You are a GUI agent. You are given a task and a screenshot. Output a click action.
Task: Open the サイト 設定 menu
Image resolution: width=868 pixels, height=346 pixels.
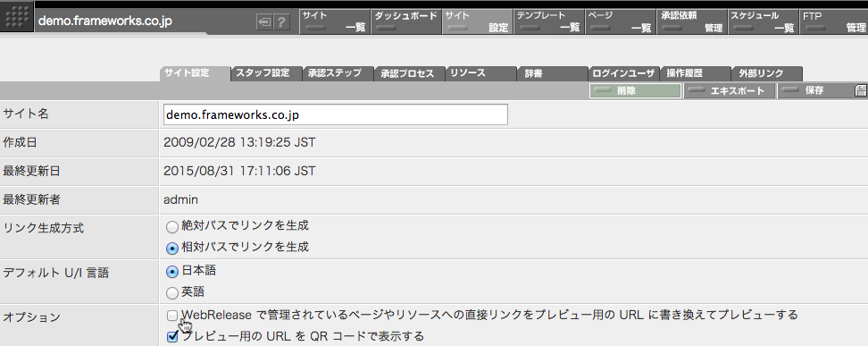(x=478, y=22)
